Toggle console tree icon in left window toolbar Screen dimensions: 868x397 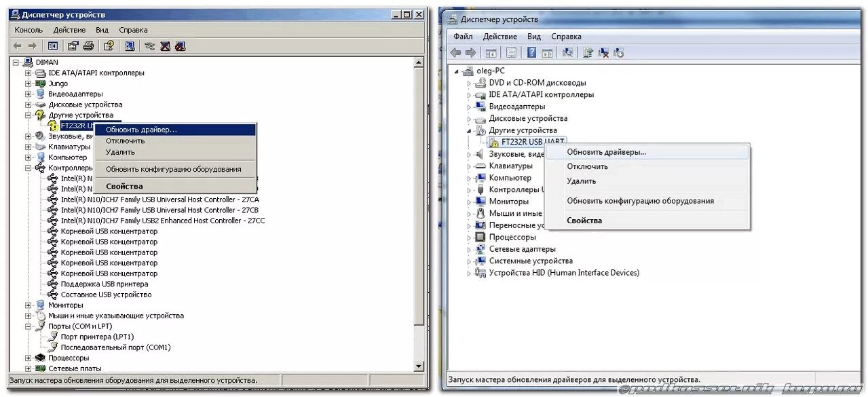[x=53, y=46]
